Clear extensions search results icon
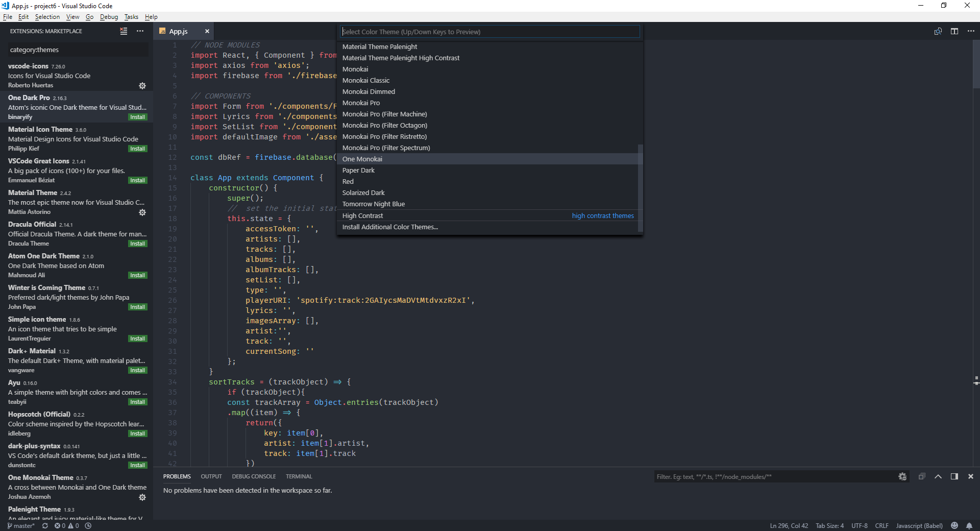Viewport: 980px width, 531px height. [x=124, y=31]
